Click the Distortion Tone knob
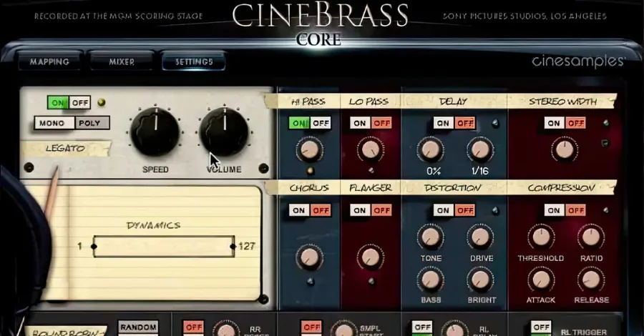Viewport: 644px width, 336px height. click(431, 237)
